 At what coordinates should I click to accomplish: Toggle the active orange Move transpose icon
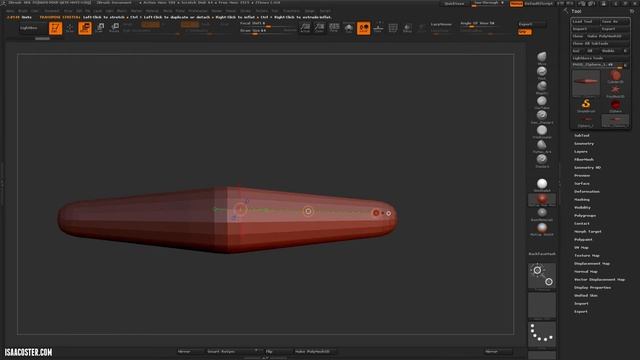coord(85,28)
